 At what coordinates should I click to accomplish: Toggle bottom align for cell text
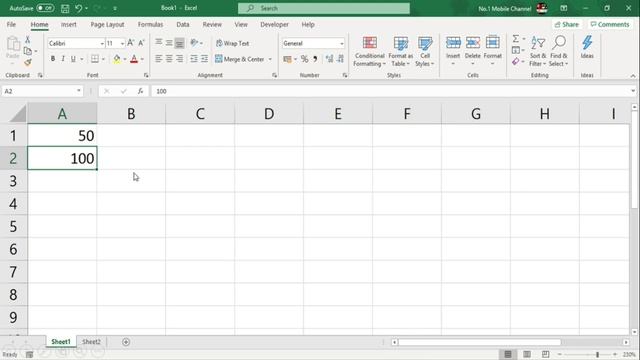pos(180,43)
